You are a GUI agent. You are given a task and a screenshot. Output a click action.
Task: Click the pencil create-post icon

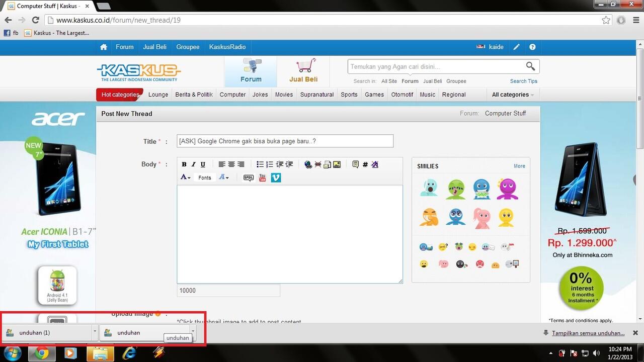[x=516, y=47]
